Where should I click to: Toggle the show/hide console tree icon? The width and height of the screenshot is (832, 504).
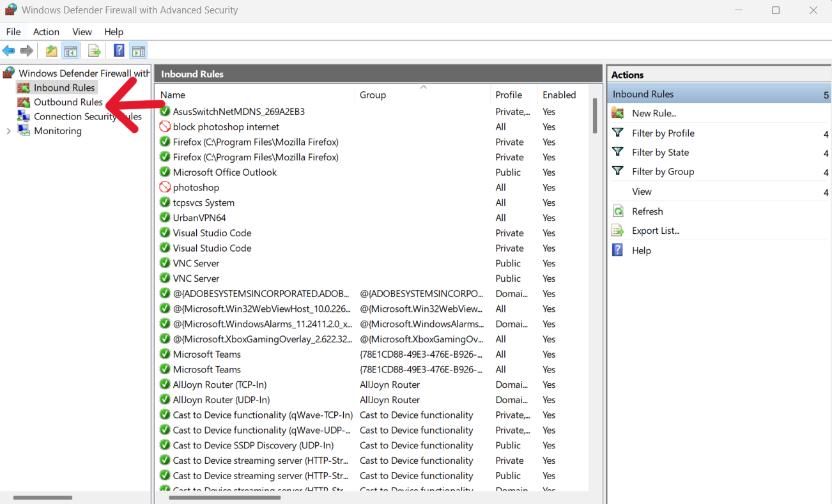pyautogui.click(x=71, y=50)
